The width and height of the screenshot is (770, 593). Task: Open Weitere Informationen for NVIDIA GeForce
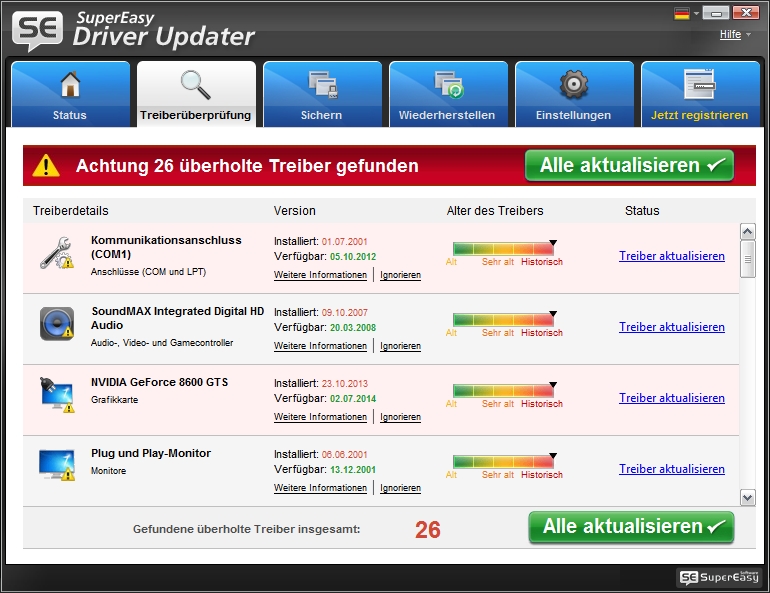(320, 417)
